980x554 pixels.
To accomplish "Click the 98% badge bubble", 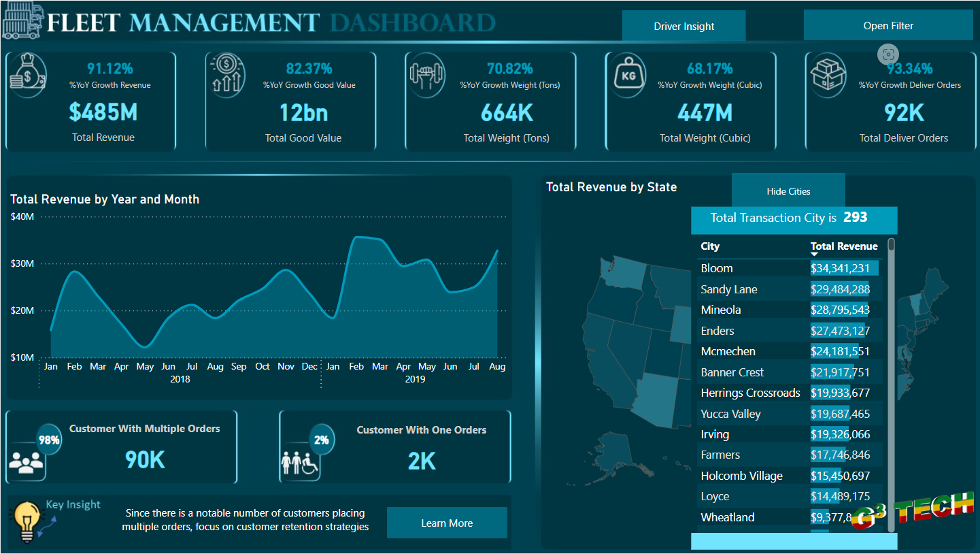I will point(49,440).
